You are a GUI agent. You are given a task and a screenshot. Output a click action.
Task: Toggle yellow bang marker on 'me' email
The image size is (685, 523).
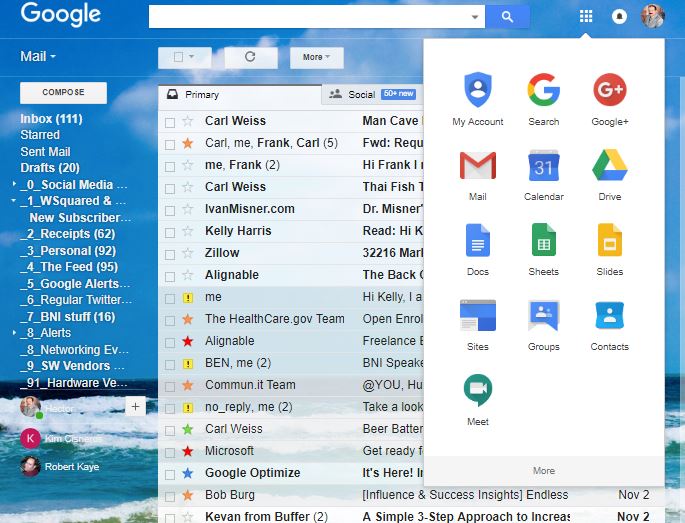pyautogui.click(x=187, y=298)
